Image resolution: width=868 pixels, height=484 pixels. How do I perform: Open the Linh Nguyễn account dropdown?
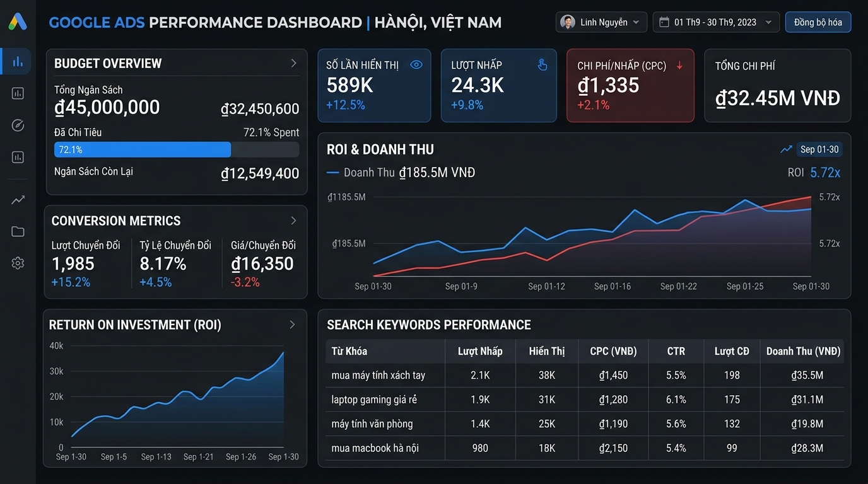601,22
